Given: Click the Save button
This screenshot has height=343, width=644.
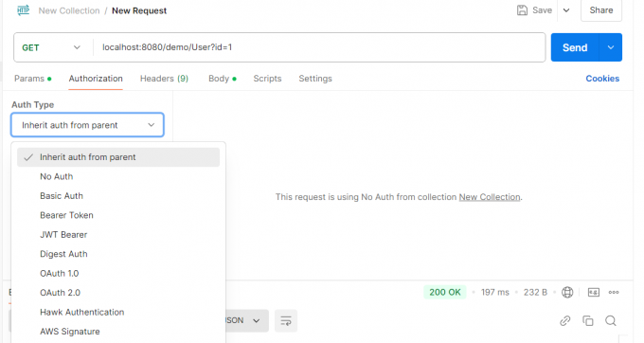Looking at the screenshot, I should pos(534,10).
